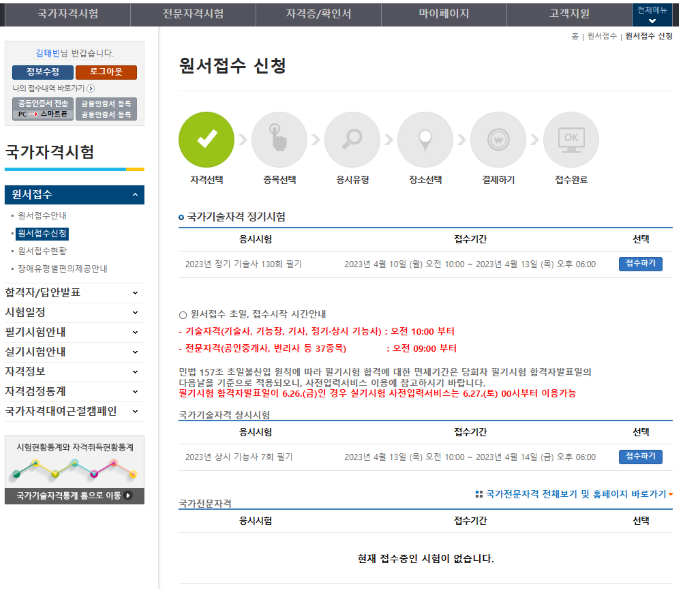Click the 시험현황통계 line chart banner image

point(74,470)
